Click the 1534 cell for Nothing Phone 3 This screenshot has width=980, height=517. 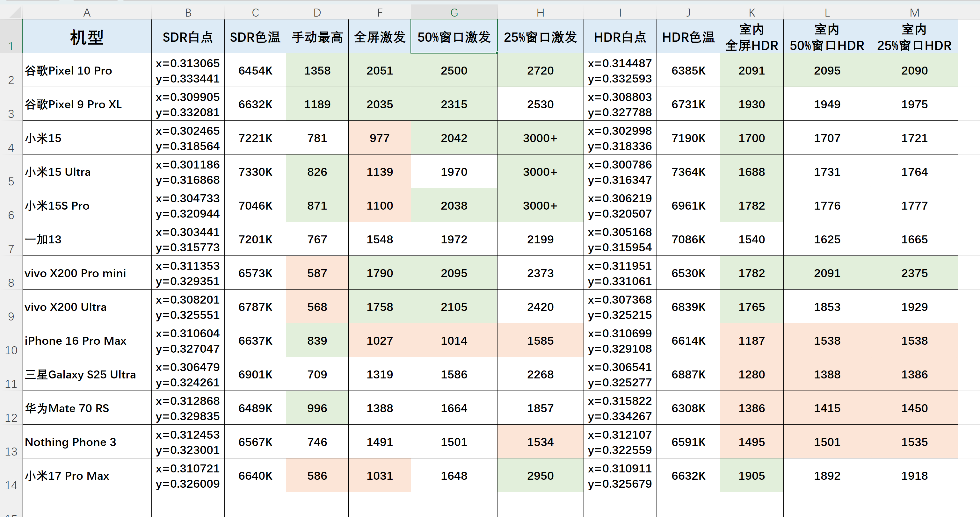(x=540, y=442)
